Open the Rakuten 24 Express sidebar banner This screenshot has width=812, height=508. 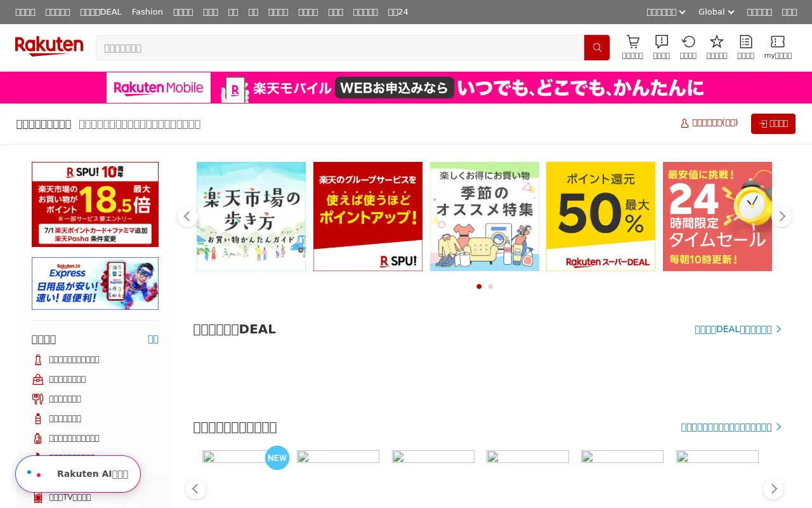[x=95, y=283]
